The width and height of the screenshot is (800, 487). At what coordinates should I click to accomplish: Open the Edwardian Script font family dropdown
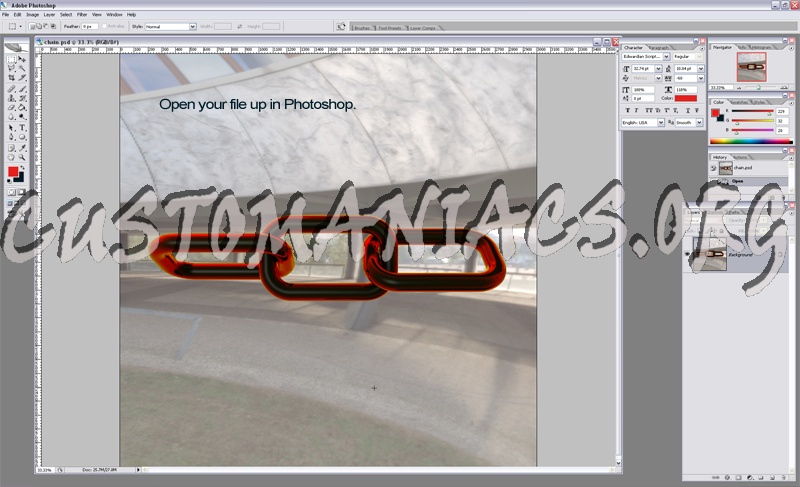tap(666, 57)
